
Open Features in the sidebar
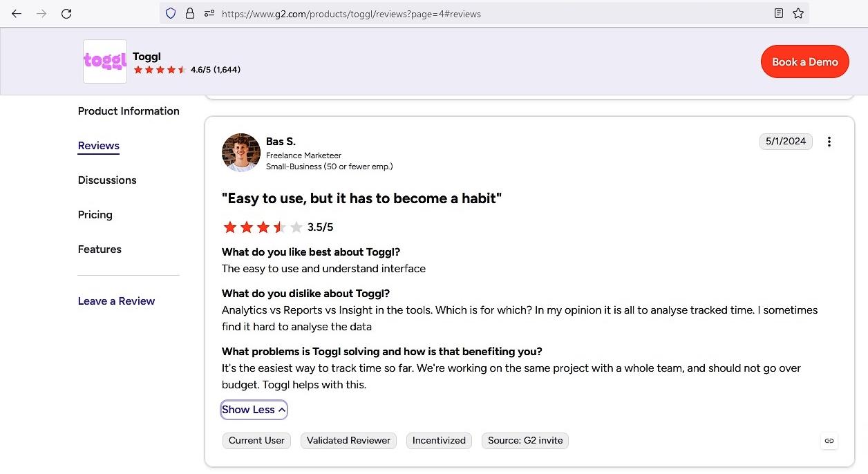[100, 249]
